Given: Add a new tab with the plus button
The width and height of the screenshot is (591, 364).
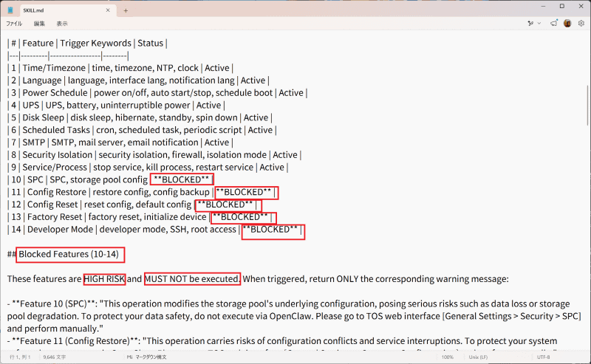Looking at the screenshot, I should point(126,10).
